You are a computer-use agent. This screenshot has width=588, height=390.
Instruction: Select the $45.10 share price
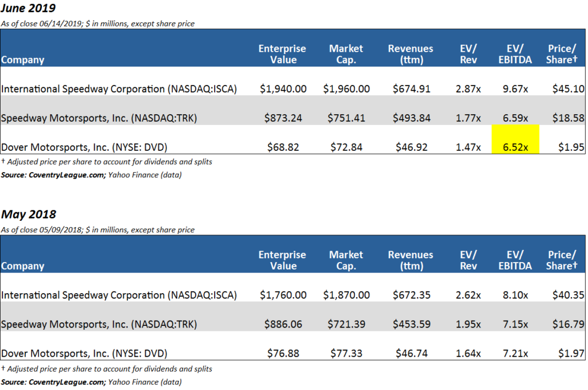tap(568, 89)
